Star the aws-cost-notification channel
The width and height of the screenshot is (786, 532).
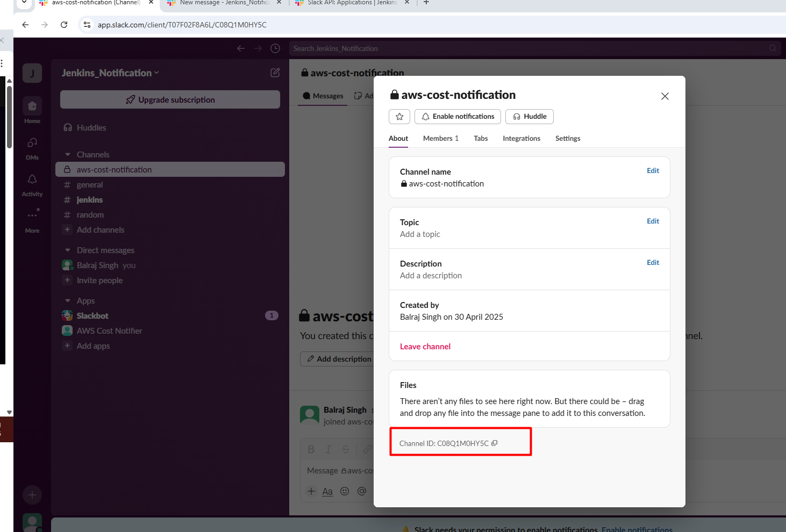coord(399,117)
